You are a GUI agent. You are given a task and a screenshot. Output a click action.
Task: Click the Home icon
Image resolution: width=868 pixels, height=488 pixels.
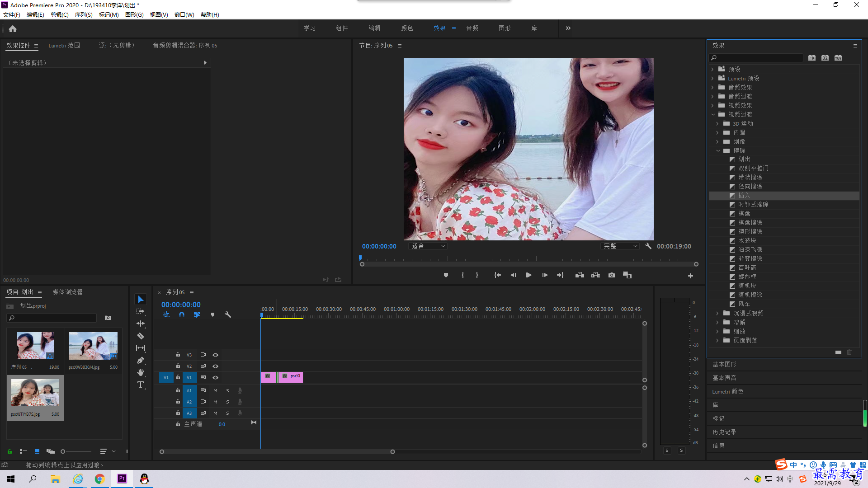(x=13, y=28)
